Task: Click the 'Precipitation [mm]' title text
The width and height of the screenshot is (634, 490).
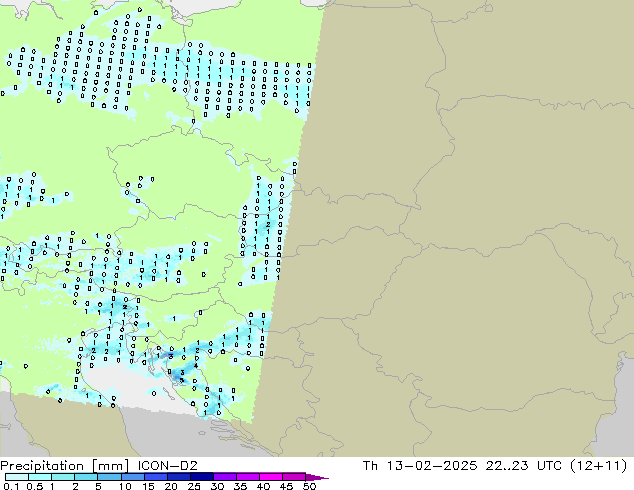Action: click(x=65, y=466)
